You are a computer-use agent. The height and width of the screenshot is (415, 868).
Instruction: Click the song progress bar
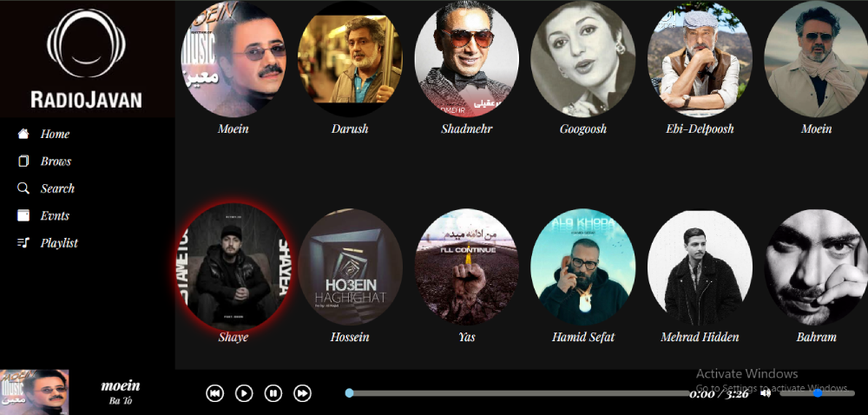(x=519, y=393)
